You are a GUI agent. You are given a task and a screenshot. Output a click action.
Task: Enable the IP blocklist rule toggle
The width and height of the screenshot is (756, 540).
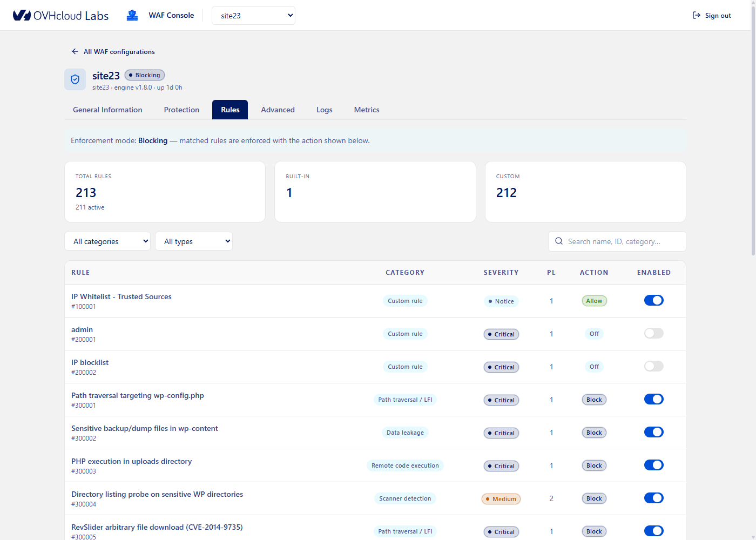[653, 366]
